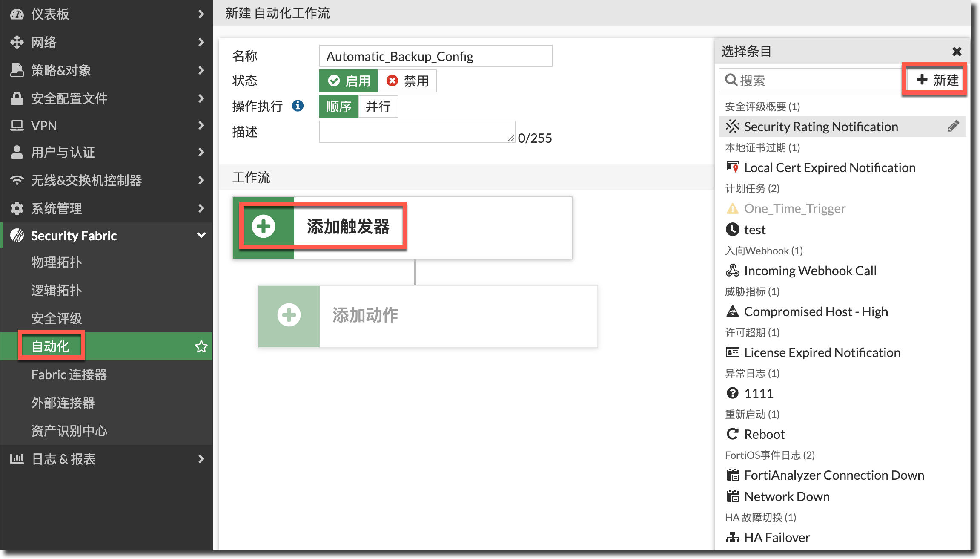Select the test schedule trigger clock icon

[732, 230]
